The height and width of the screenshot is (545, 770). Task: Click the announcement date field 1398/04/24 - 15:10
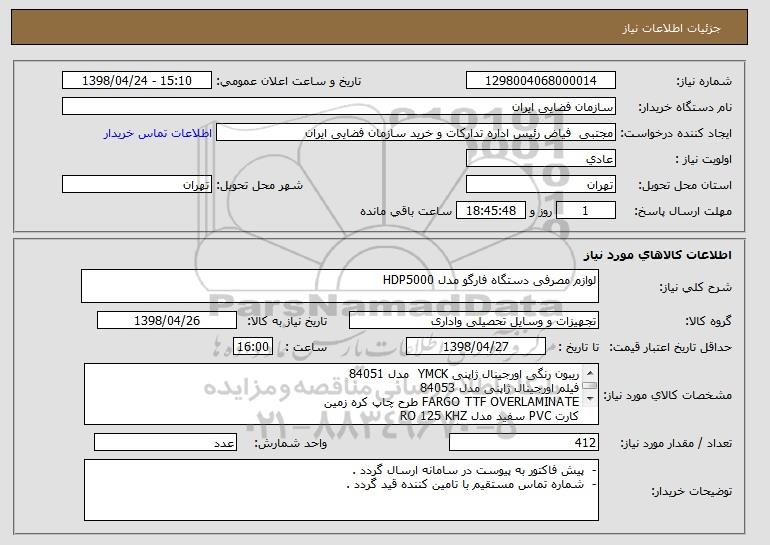tap(137, 81)
